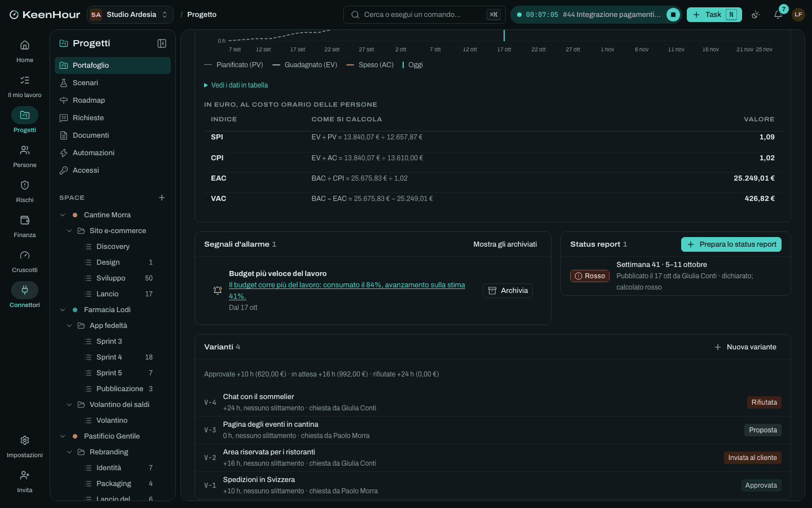This screenshot has width=812, height=508.
Task: Collapse the Sito e-commerce folder
Action: click(x=69, y=231)
